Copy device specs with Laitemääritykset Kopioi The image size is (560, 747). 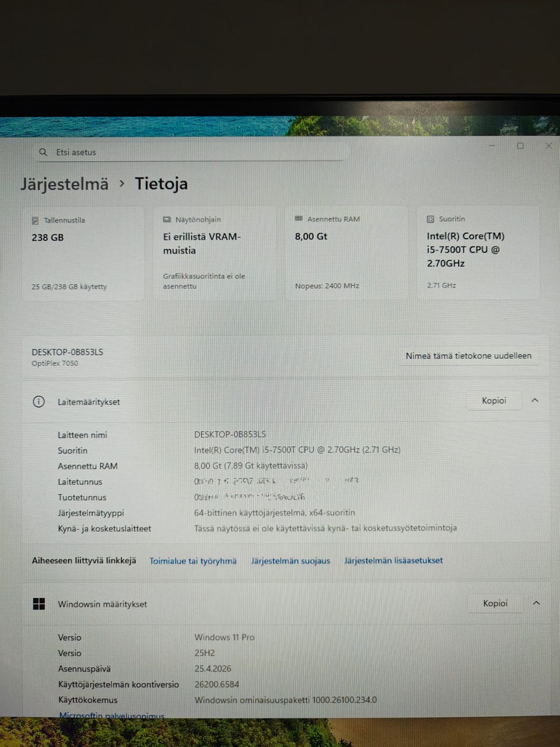click(x=494, y=401)
